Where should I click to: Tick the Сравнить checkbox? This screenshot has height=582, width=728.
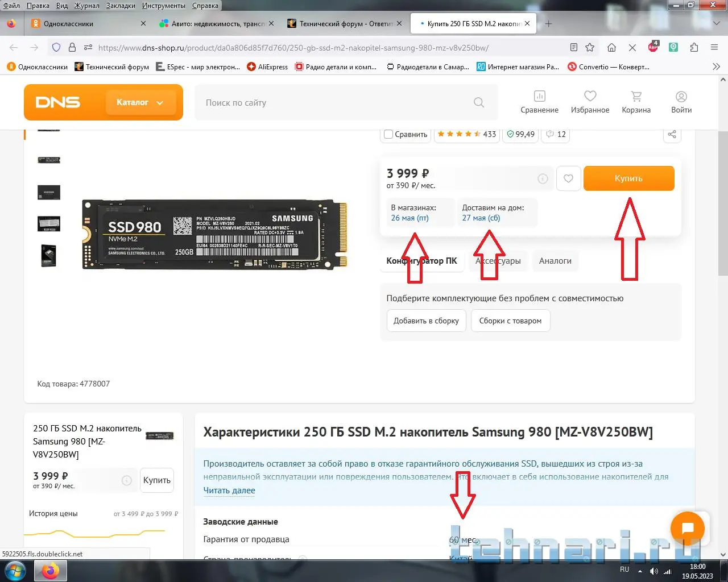pyautogui.click(x=388, y=135)
